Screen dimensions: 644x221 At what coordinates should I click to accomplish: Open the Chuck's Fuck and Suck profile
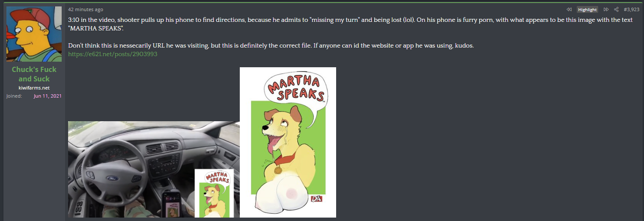pyautogui.click(x=34, y=74)
